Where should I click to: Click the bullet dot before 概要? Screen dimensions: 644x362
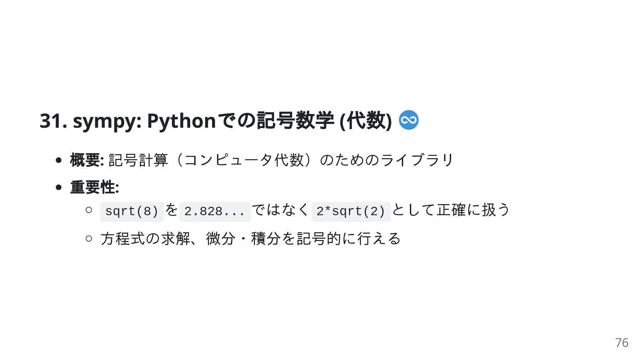(x=59, y=160)
